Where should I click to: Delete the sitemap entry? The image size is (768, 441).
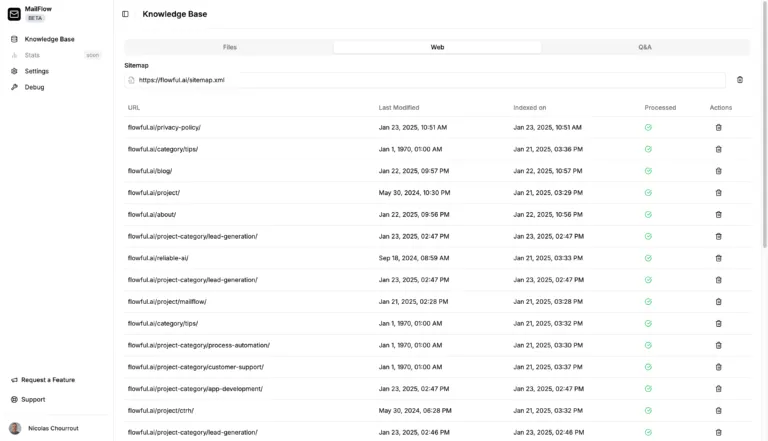tap(740, 80)
